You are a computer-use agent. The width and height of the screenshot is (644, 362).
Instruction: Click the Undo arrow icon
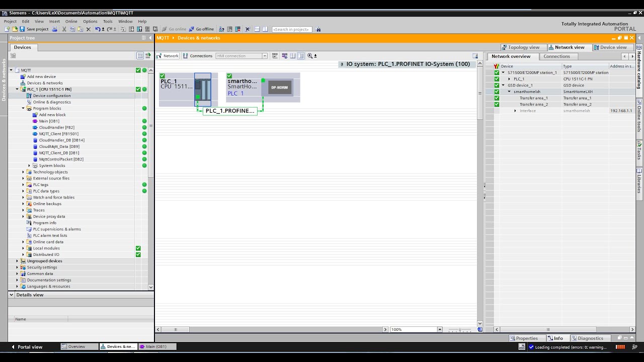98,29
